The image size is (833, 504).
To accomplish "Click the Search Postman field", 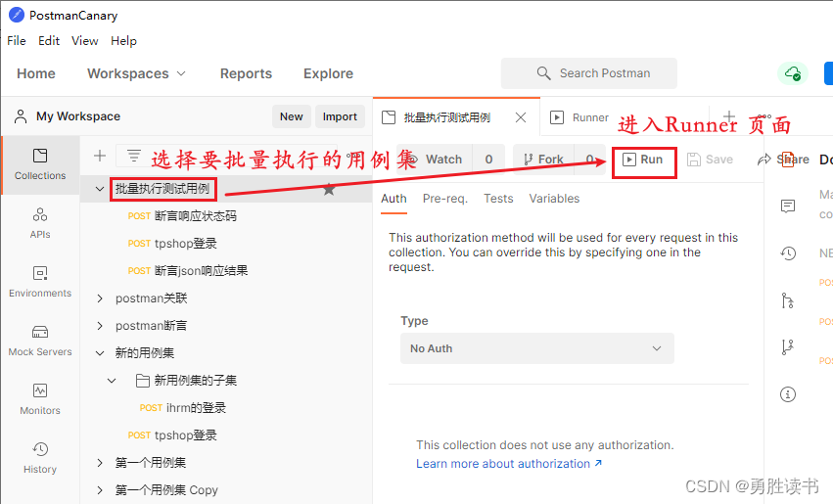I will pyautogui.click(x=589, y=73).
